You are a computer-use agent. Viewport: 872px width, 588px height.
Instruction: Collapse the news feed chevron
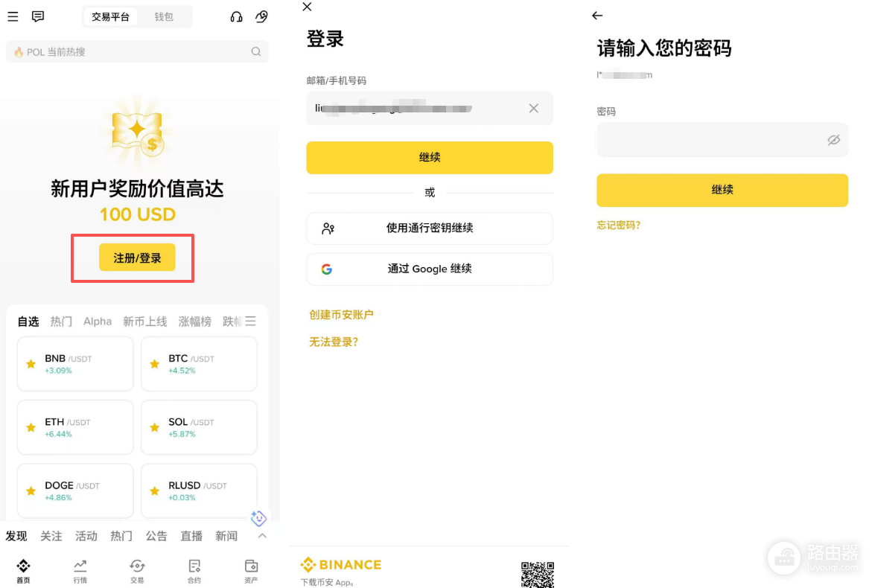point(262,536)
